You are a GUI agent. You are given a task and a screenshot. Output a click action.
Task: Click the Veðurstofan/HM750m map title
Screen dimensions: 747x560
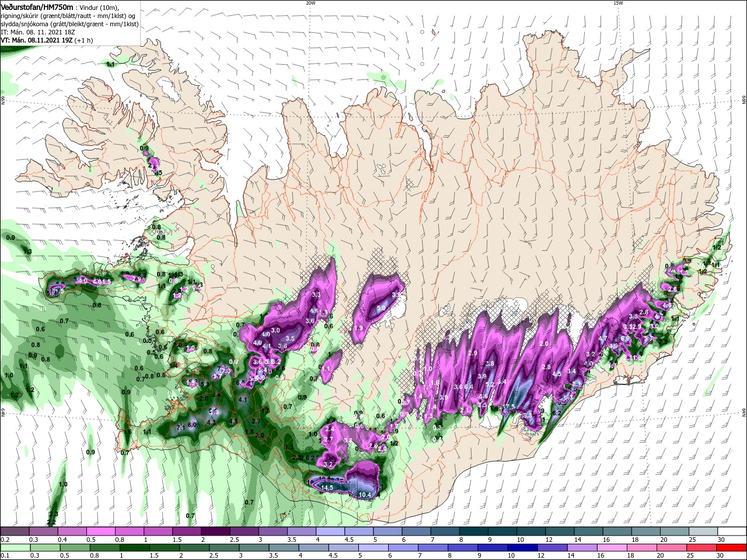pyautogui.click(x=37, y=6)
